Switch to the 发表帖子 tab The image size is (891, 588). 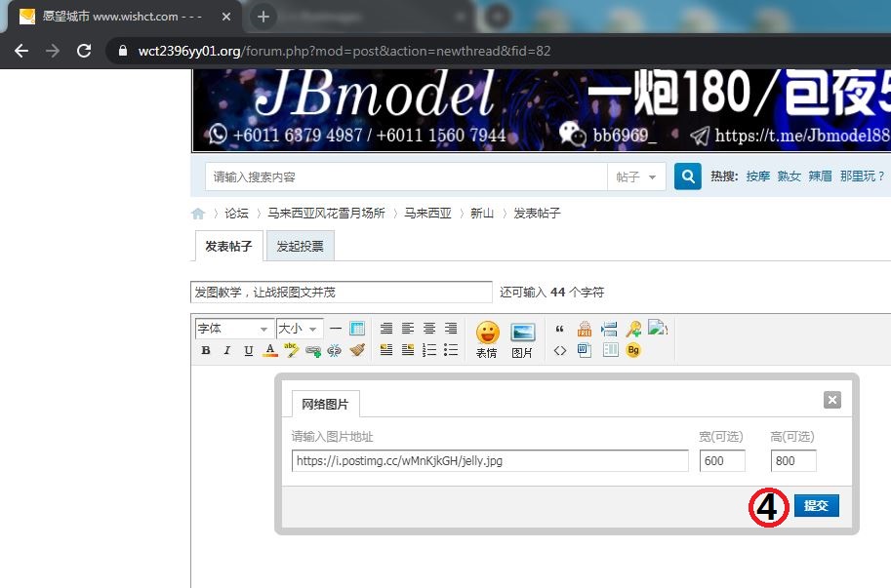pos(229,247)
